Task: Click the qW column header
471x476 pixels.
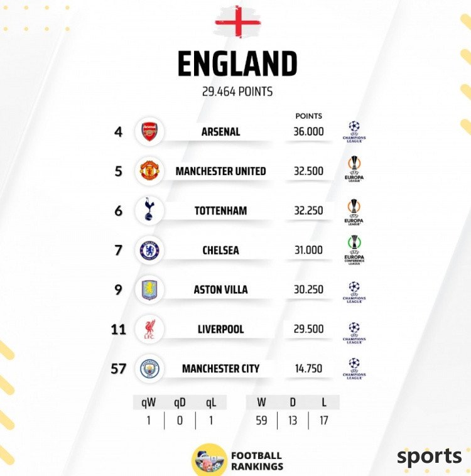Action: (x=149, y=403)
